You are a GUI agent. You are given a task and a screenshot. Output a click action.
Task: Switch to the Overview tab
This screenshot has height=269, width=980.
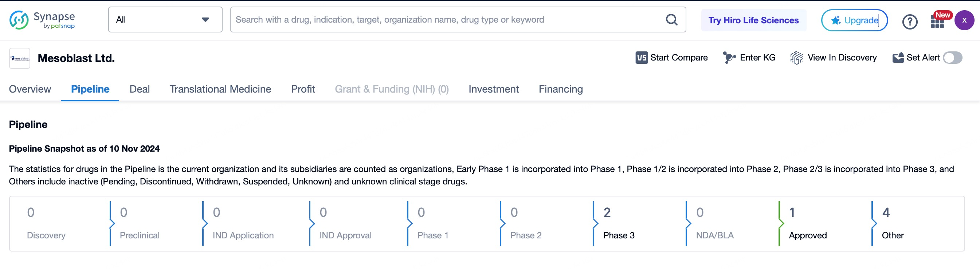(30, 89)
